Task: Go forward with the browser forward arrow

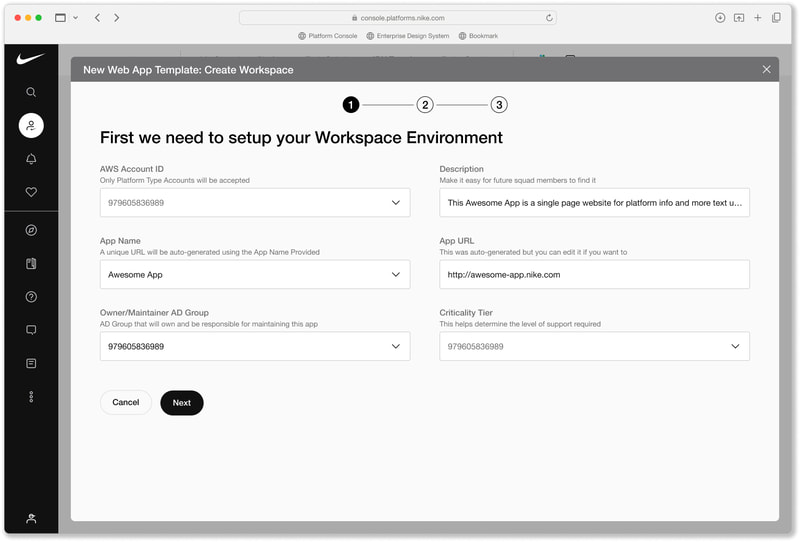Action: pyautogui.click(x=117, y=18)
